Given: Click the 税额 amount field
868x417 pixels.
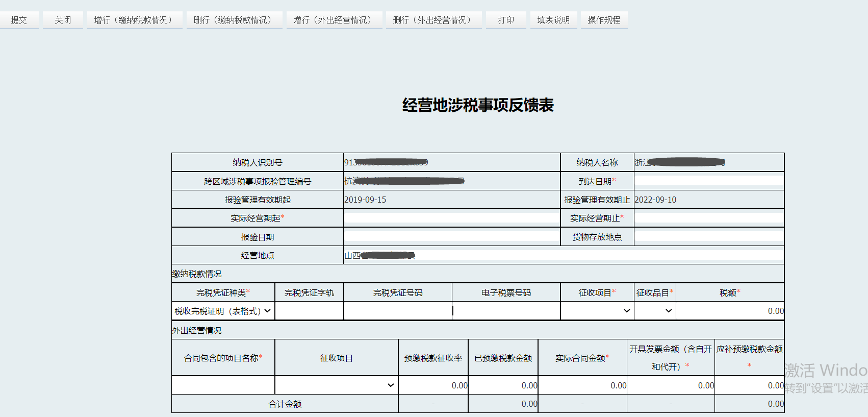Looking at the screenshot, I should (730, 311).
